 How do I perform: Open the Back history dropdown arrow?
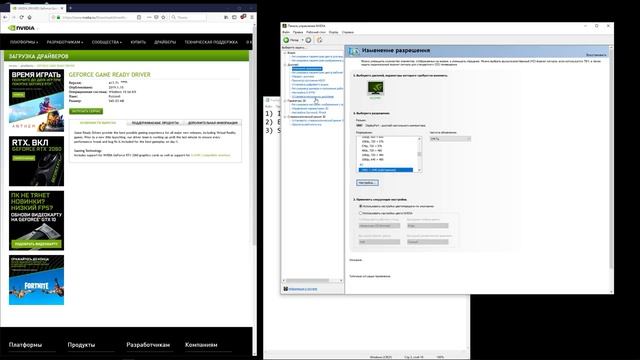(x=302, y=40)
